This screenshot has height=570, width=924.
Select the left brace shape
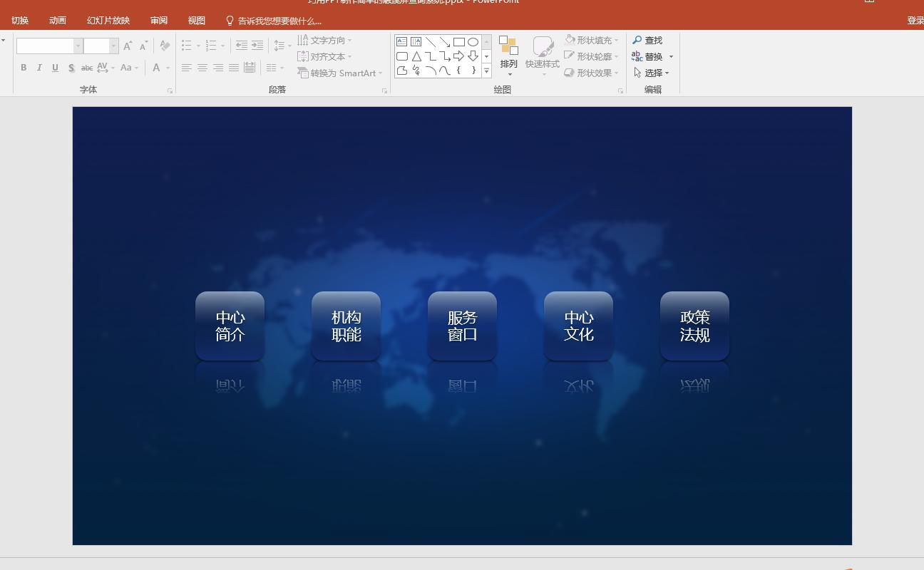[459, 71]
